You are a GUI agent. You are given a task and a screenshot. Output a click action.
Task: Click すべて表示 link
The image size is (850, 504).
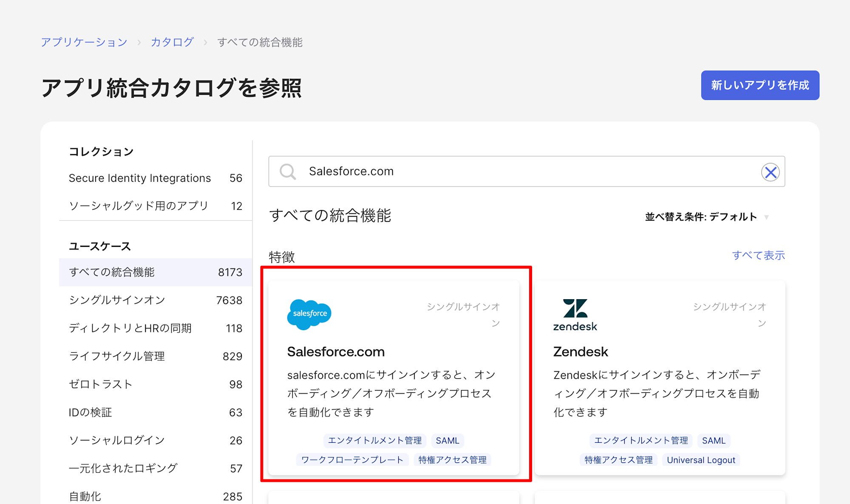(x=758, y=255)
